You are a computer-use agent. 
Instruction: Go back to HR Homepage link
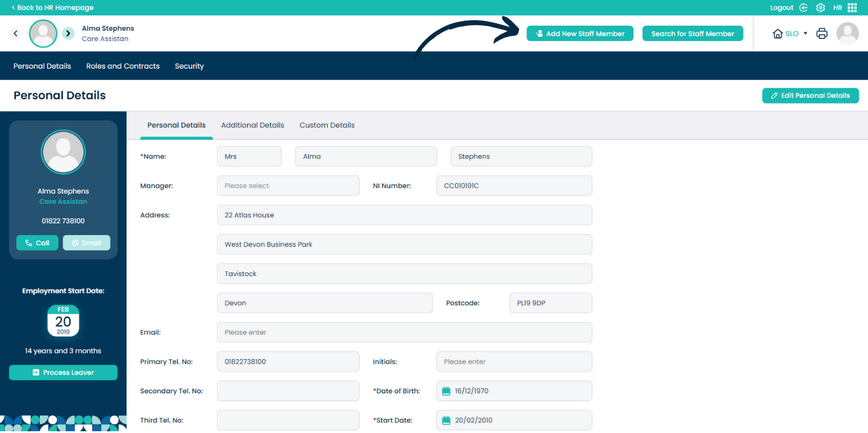tap(53, 8)
